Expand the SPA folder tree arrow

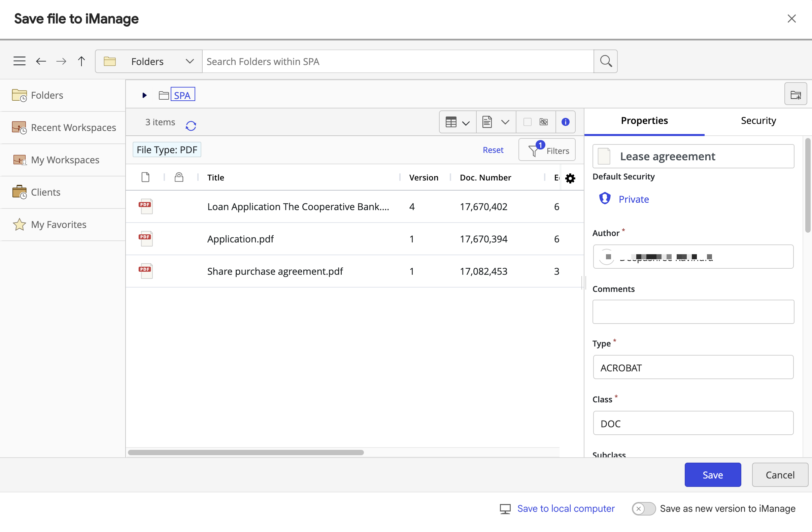point(144,95)
